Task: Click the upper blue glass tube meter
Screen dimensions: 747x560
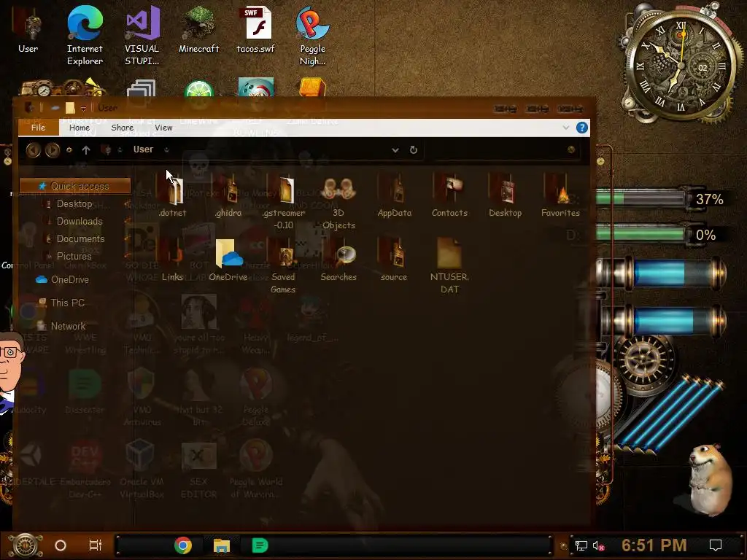Action: click(x=662, y=274)
